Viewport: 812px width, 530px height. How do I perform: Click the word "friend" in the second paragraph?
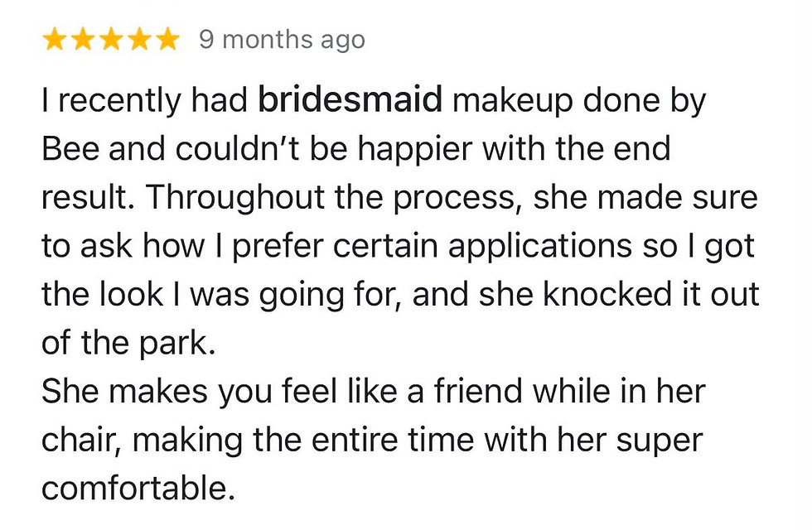coord(477,391)
